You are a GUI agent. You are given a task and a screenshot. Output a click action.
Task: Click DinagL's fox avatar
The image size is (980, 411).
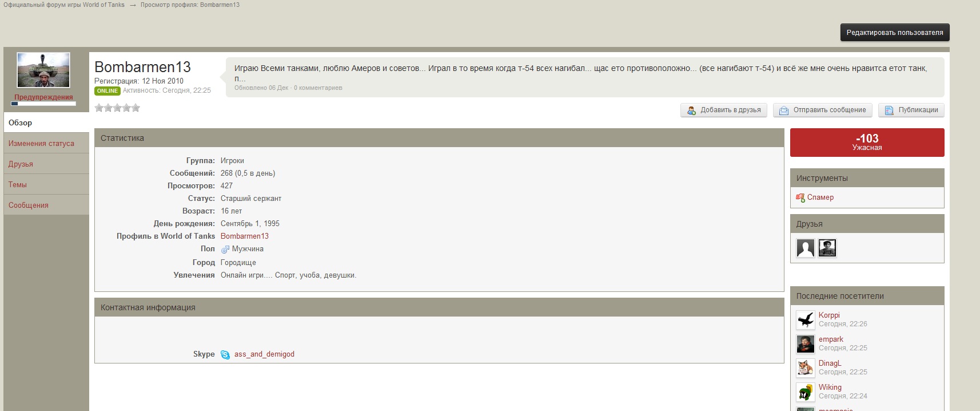coord(806,368)
